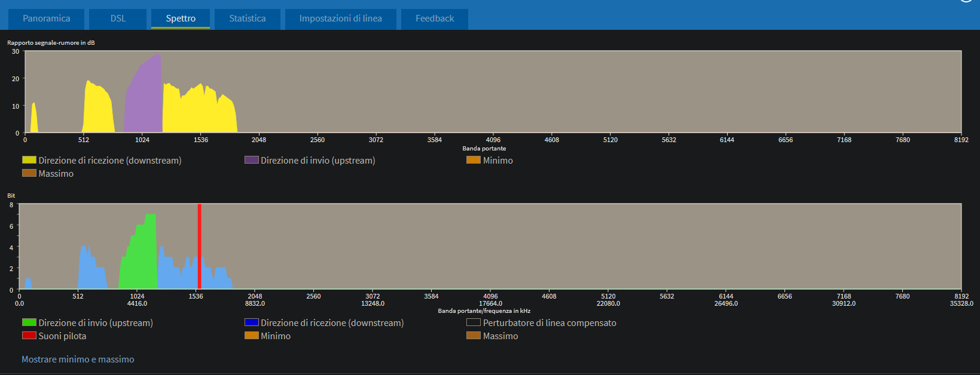Click the frequency value 4416.0
The height and width of the screenshot is (375, 980).
coord(137,304)
